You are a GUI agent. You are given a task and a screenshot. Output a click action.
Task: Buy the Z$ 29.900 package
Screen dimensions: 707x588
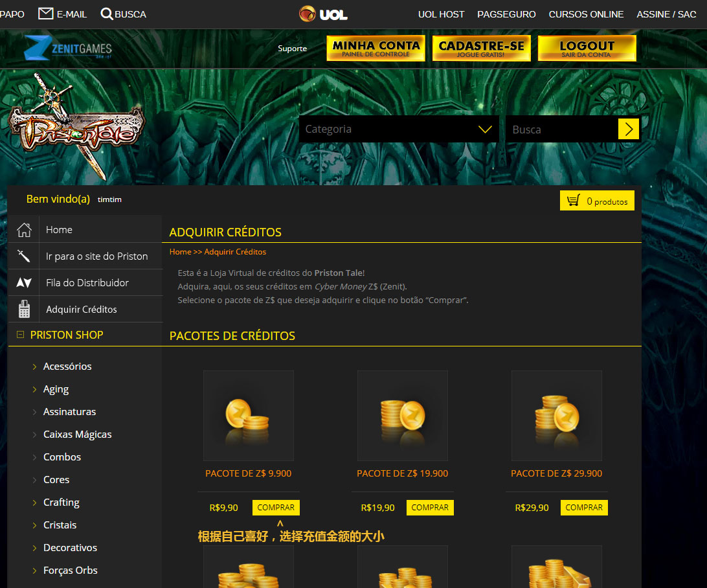point(585,507)
